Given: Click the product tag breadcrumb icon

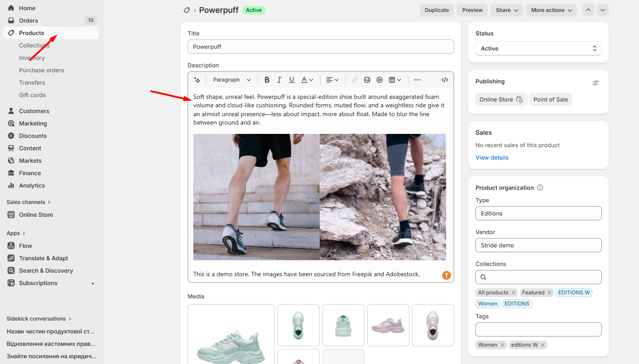Looking at the screenshot, I should (187, 10).
